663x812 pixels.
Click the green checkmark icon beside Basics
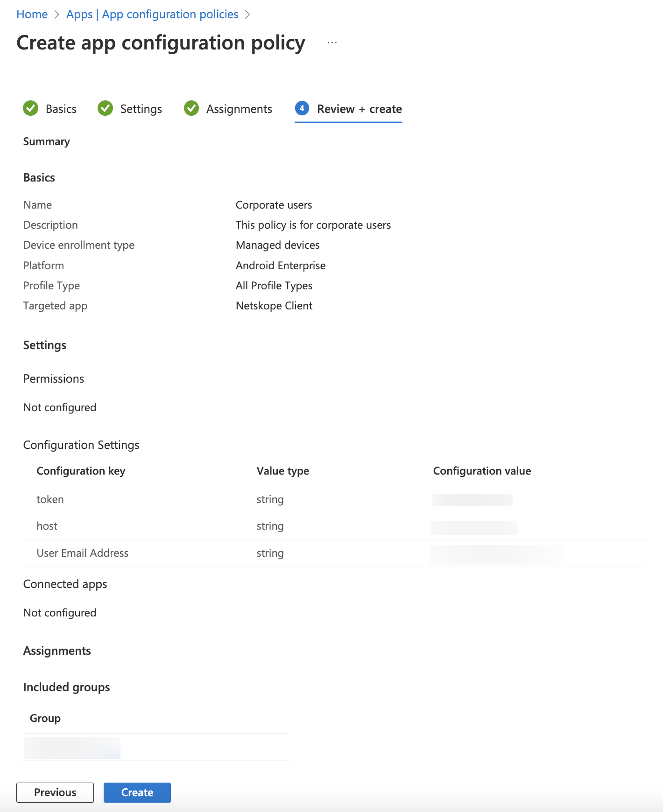(x=31, y=108)
